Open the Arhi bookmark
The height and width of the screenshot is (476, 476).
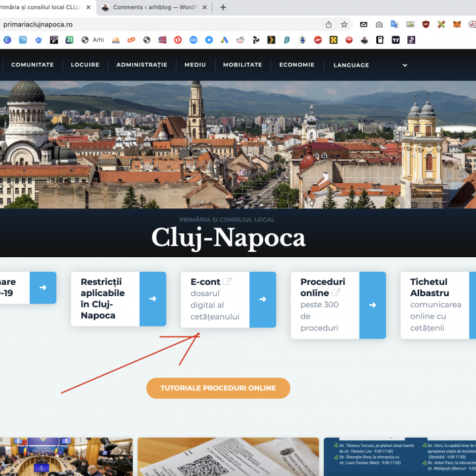click(93, 40)
